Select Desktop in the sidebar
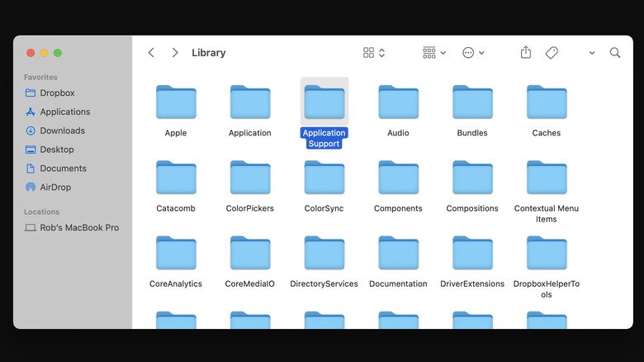Viewport: 644px width, 362px height. tap(57, 150)
